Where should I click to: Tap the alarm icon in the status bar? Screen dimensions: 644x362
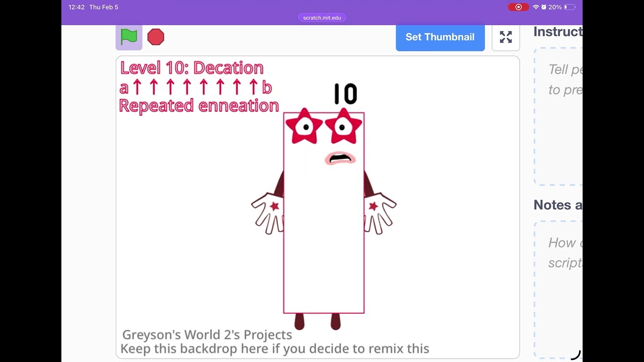pyautogui.click(x=544, y=7)
